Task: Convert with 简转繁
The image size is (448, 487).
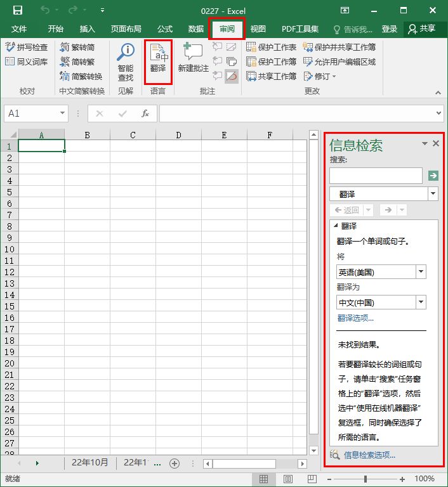Action: [x=77, y=62]
